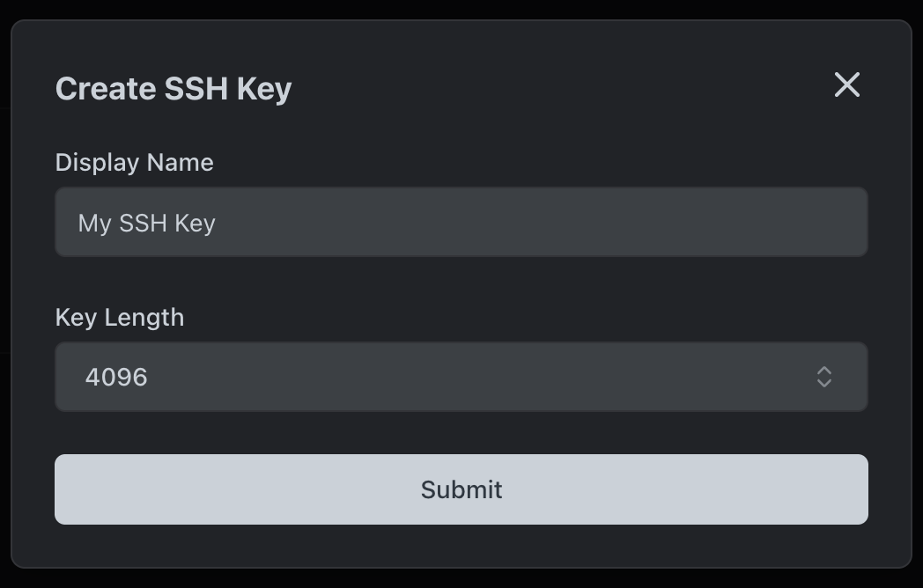
Task: Expand the key length selector showing 4096
Action: (461, 377)
